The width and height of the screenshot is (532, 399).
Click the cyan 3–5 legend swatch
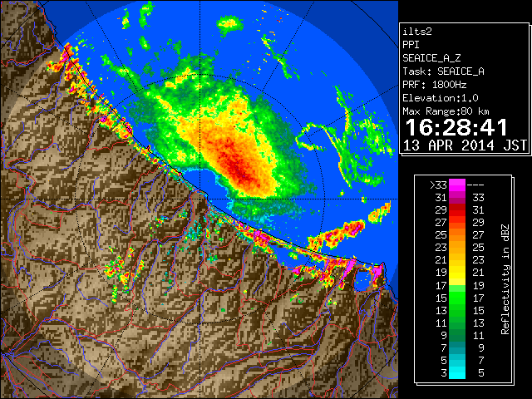[457, 372]
